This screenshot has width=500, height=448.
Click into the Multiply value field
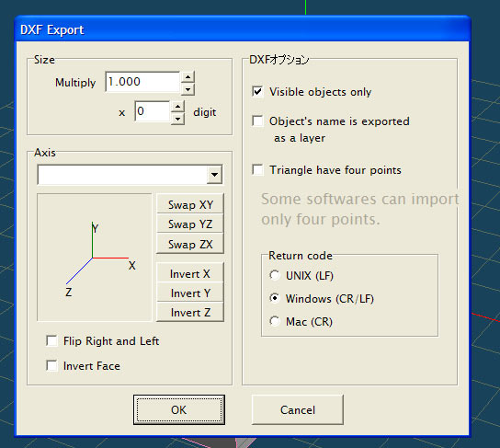142,82
